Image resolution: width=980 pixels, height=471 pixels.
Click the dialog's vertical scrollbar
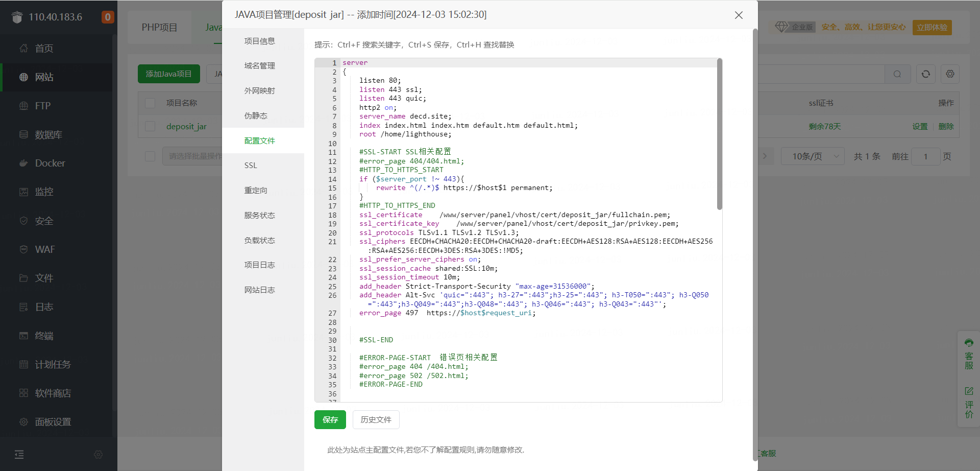coord(755,245)
